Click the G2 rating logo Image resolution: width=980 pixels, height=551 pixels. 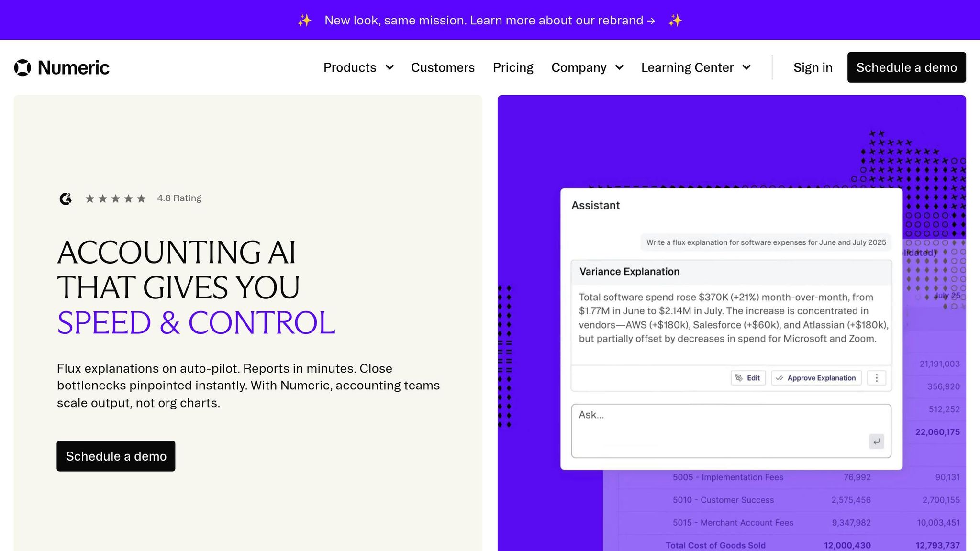(66, 198)
